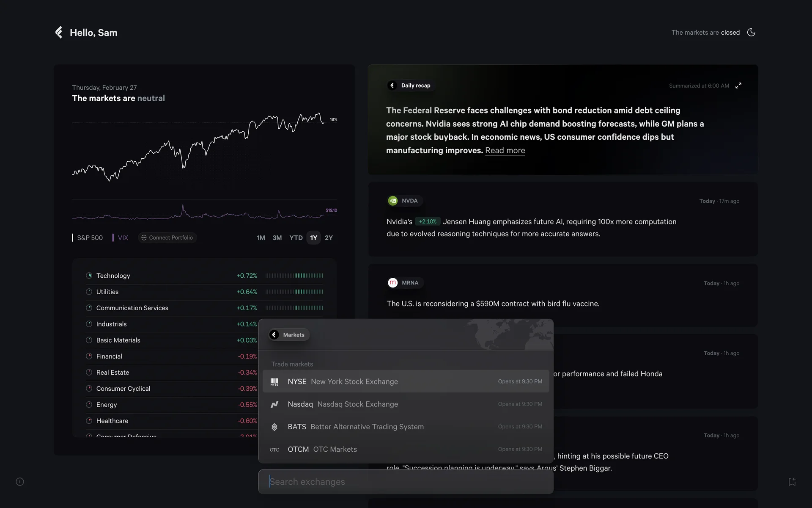
Task: Toggle the VIX chart series
Action: (121, 238)
